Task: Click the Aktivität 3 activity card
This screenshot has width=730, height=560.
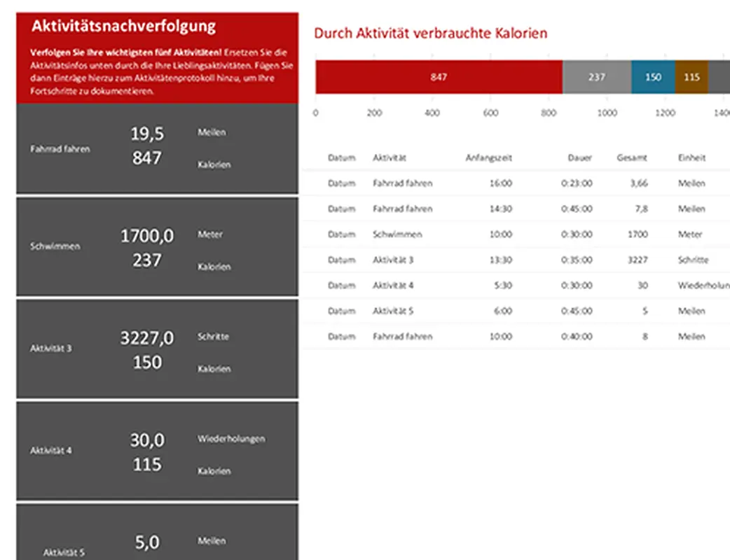Action: (x=156, y=348)
